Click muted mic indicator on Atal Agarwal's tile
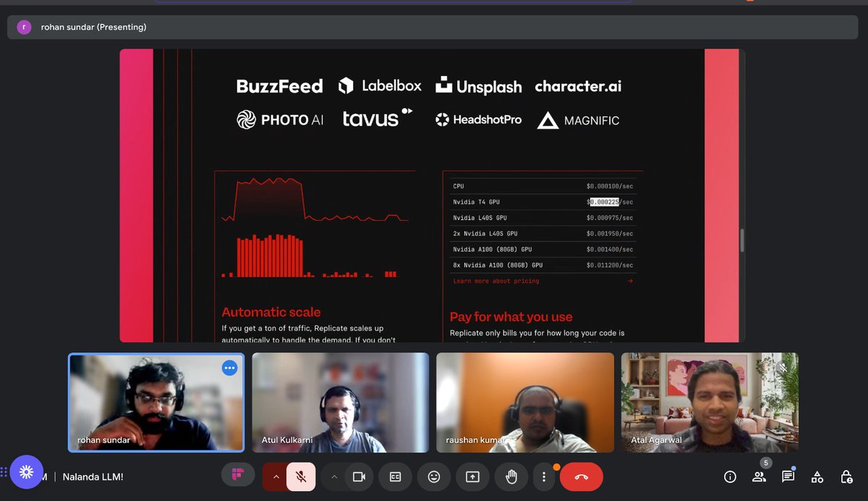Viewport: 868px width, 501px height. [x=783, y=368]
